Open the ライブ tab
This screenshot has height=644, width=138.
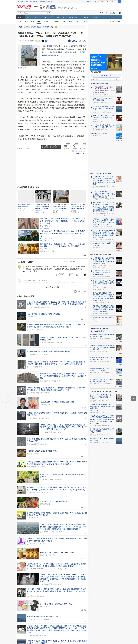click(37, 17)
